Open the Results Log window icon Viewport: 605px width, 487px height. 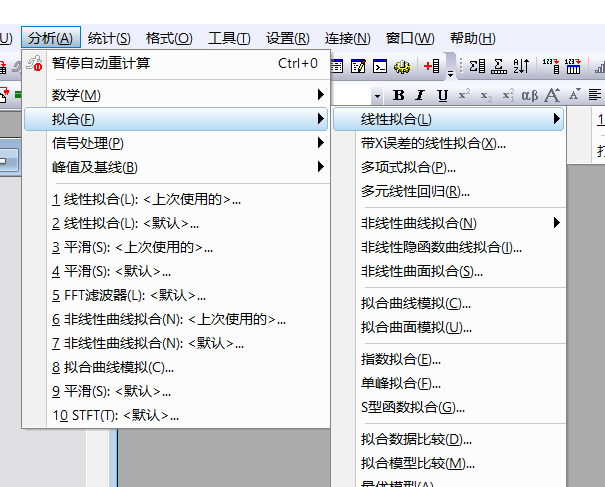click(x=336, y=66)
